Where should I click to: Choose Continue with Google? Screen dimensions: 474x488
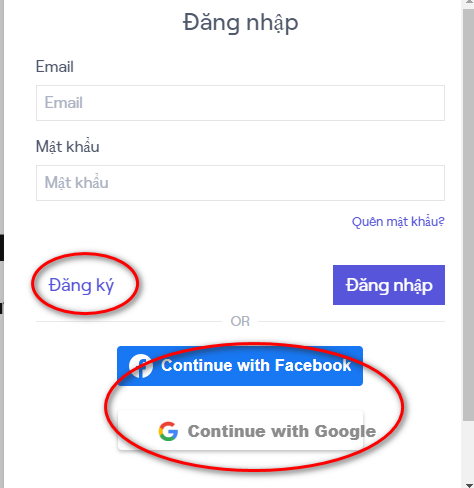click(x=240, y=430)
